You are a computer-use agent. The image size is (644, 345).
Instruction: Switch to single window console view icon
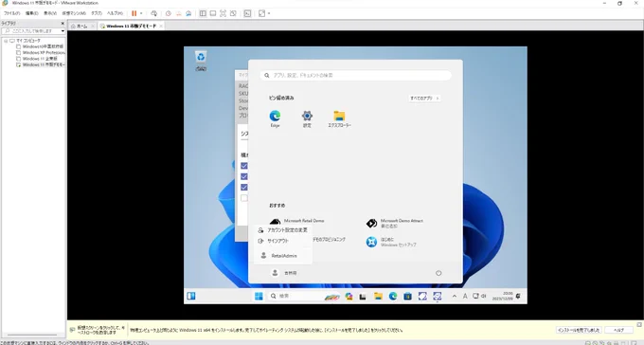pos(213,13)
